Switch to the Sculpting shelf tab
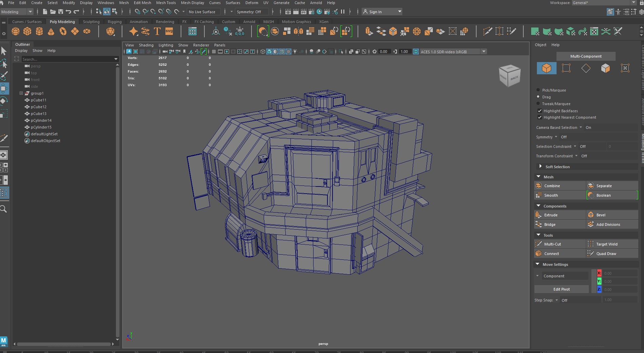The height and width of the screenshot is (353, 644). (x=91, y=22)
